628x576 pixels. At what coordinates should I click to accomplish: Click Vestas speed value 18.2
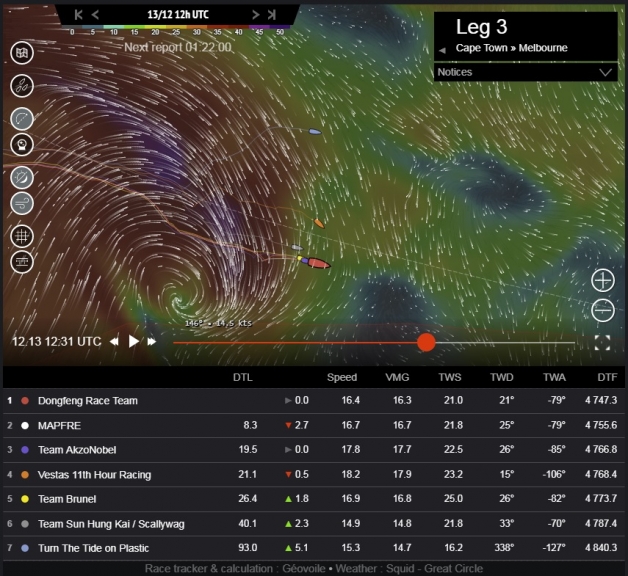pyautogui.click(x=350, y=475)
